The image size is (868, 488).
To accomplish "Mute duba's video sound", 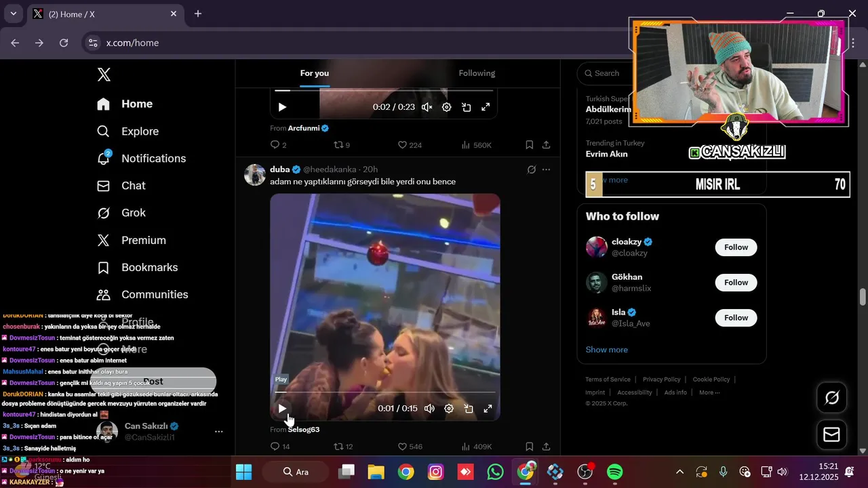I will pos(429,409).
